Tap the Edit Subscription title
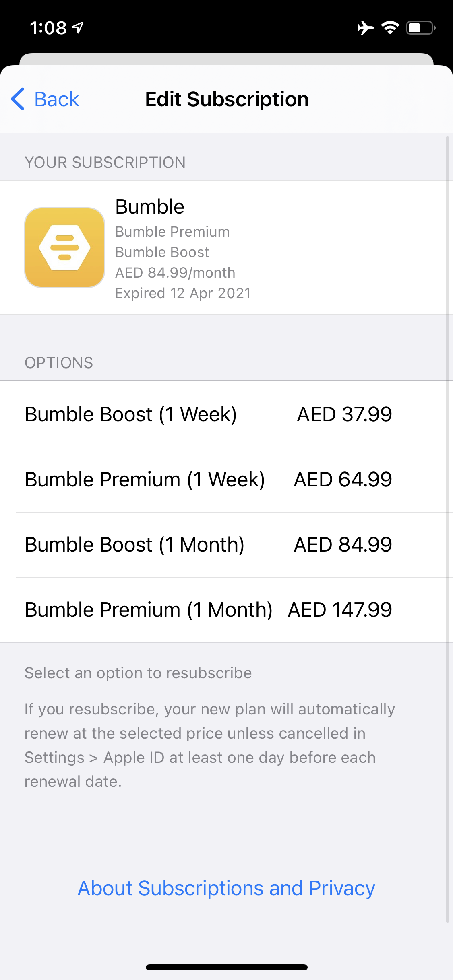The width and height of the screenshot is (453, 980). (227, 99)
